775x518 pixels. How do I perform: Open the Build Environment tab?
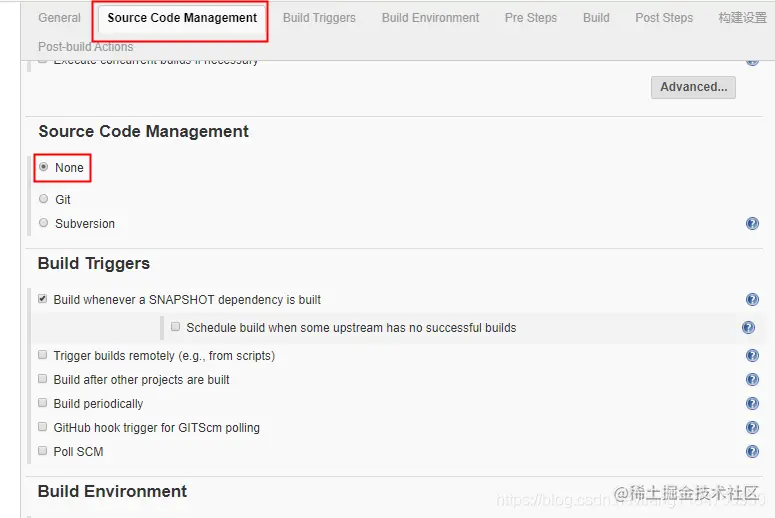[x=431, y=18]
